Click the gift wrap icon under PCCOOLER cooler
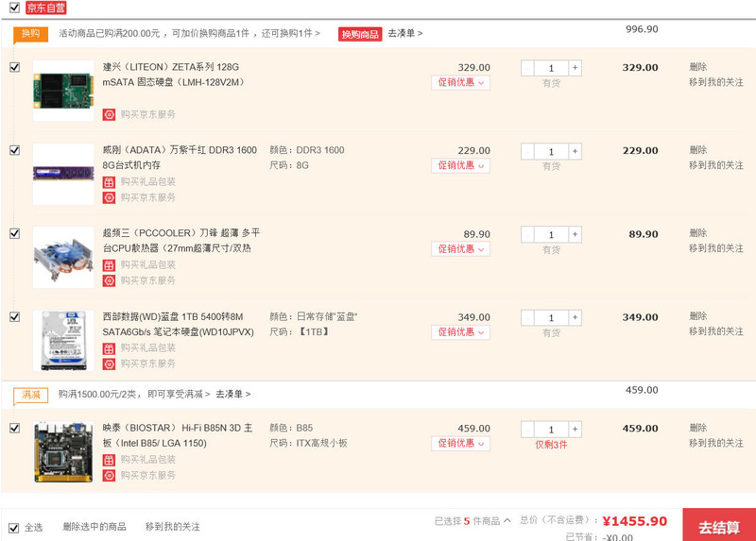 [109, 265]
